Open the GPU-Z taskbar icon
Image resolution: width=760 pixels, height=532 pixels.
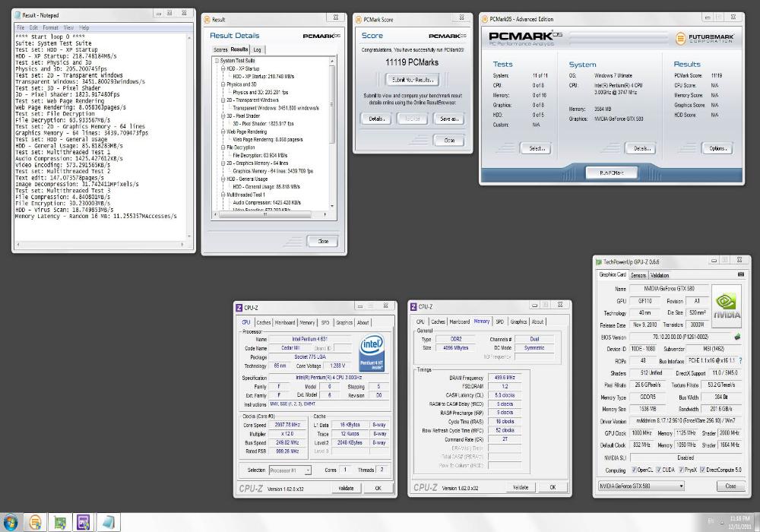(x=59, y=522)
